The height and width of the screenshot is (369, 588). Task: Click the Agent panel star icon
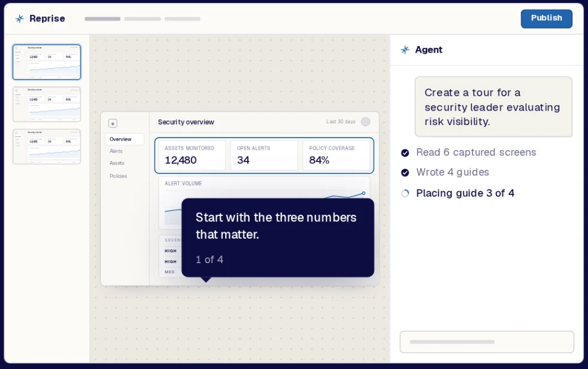coord(405,50)
